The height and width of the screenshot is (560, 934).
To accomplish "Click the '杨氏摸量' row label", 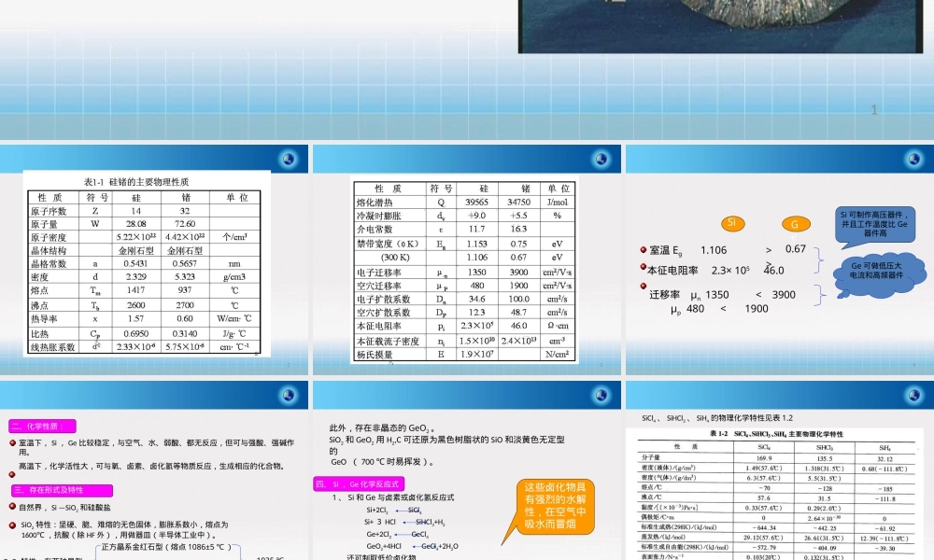I will [x=375, y=355].
